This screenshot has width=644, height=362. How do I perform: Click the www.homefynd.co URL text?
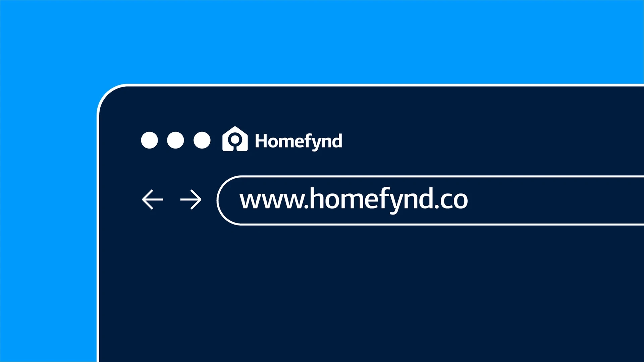354,200
